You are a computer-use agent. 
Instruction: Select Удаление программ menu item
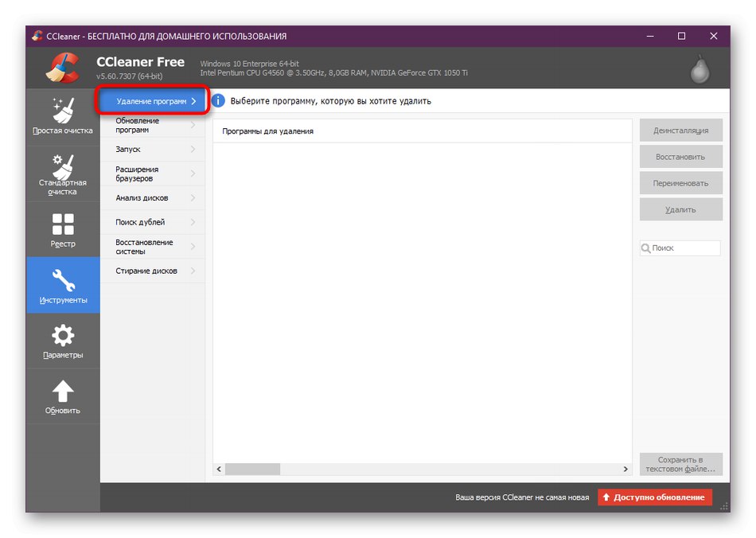pos(152,101)
